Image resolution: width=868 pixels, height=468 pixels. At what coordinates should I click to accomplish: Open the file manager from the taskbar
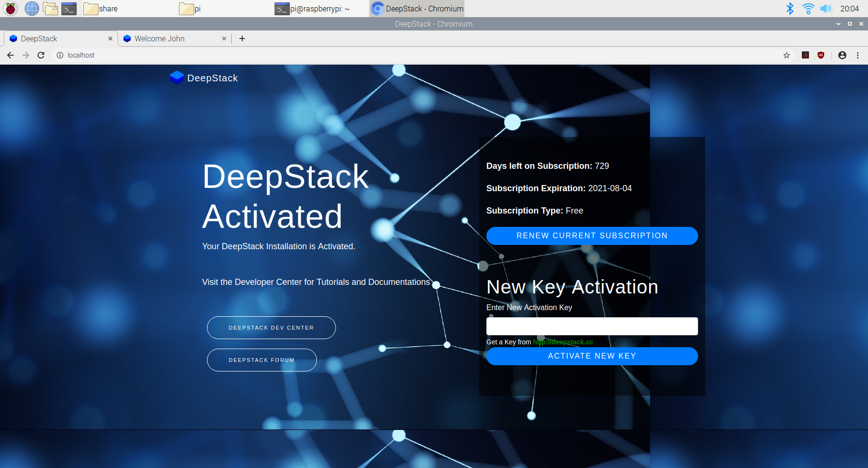[x=50, y=8]
